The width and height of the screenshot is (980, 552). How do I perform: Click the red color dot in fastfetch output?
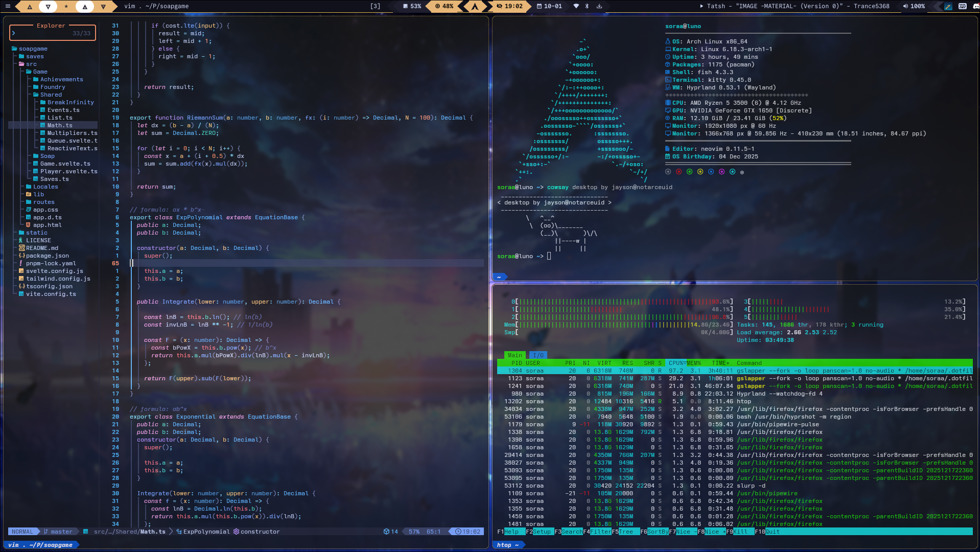(x=679, y=172)
